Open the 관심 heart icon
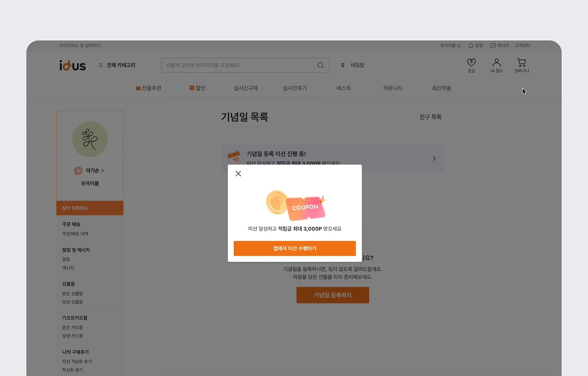This screenshot has width=588, height=376. [471, 65]
